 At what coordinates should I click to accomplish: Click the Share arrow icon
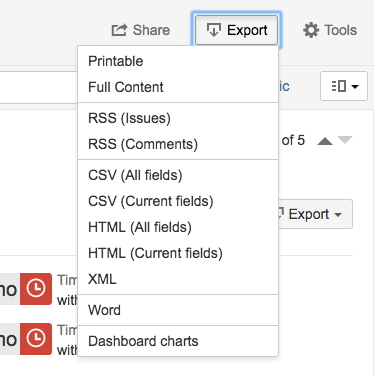pyautogui.click(x=119, y=30)
